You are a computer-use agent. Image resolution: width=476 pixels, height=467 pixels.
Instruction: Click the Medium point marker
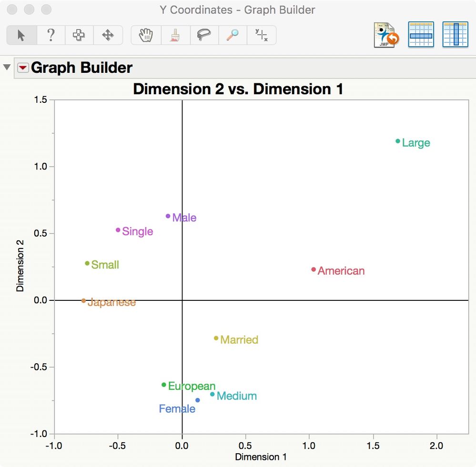212,394
